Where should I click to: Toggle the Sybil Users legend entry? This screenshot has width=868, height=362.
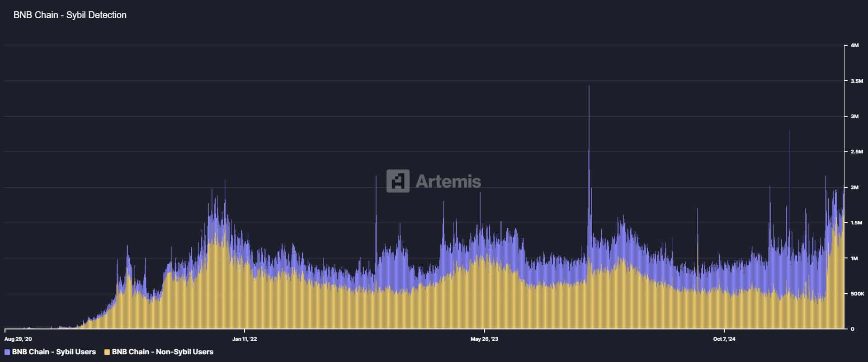click(50, 352)
